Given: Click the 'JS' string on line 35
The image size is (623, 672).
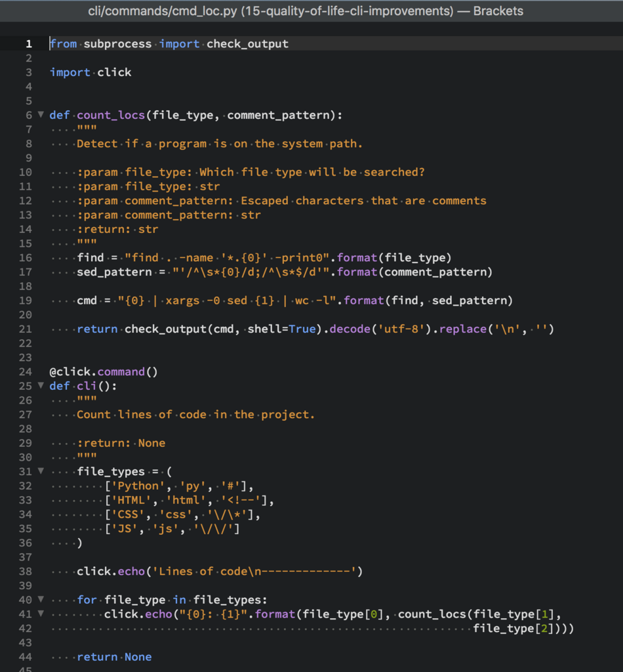Looking at the screenshot, I should pyautogui.click(x=125, y=528).
